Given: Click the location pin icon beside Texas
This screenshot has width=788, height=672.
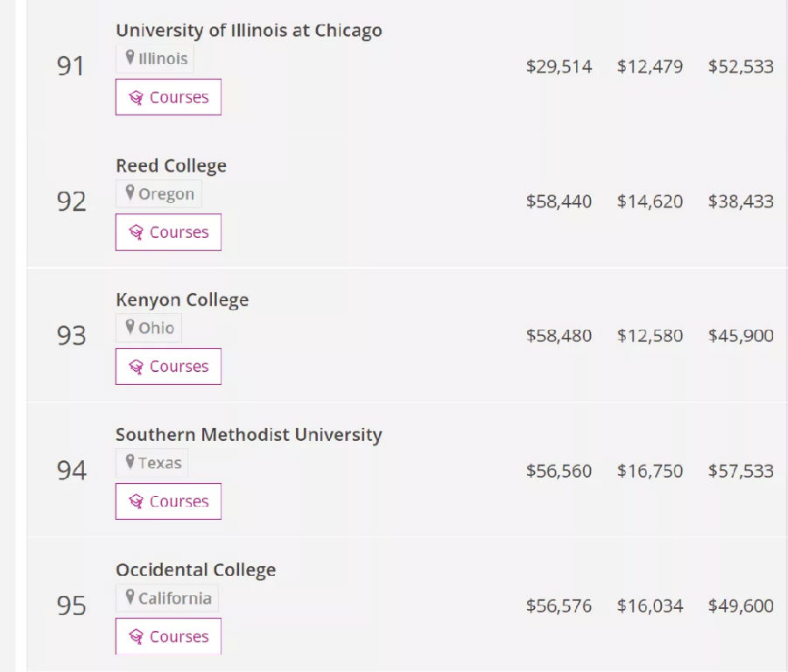Looking at the screenshot, I should pos(130,463).
